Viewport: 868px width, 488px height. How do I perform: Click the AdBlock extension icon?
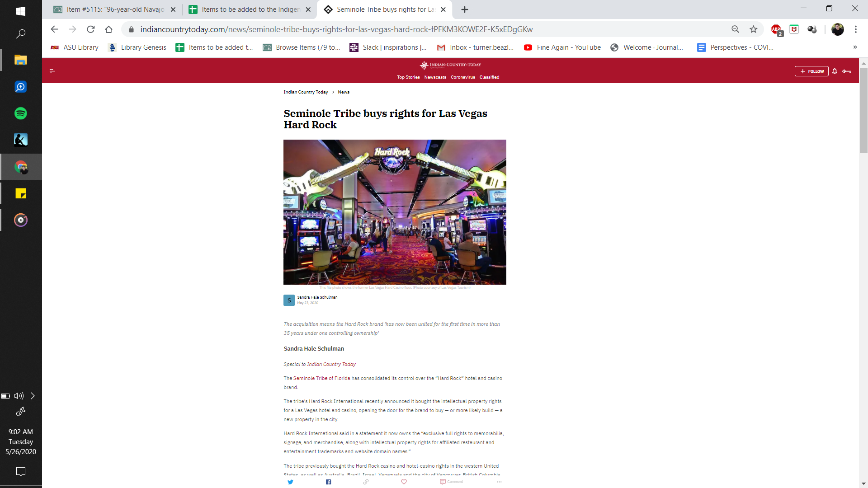coord(776,29)
